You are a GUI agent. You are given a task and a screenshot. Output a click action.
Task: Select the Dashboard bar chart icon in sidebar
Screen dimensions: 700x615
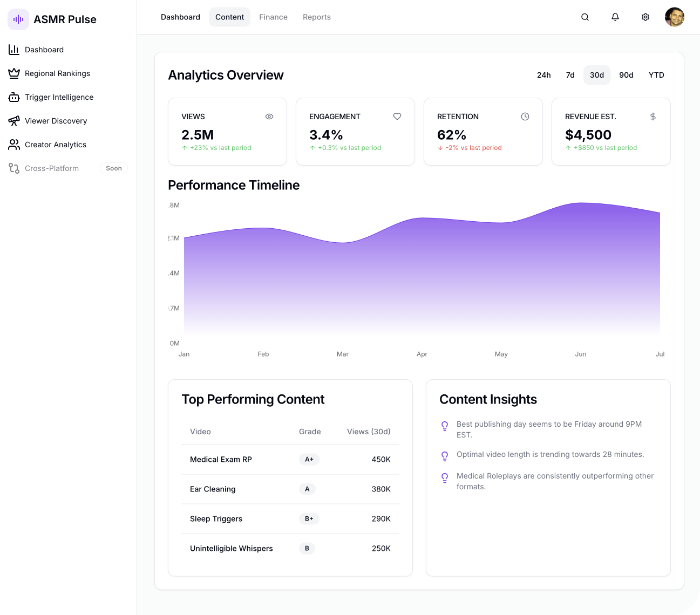click(x=13, y=50)
